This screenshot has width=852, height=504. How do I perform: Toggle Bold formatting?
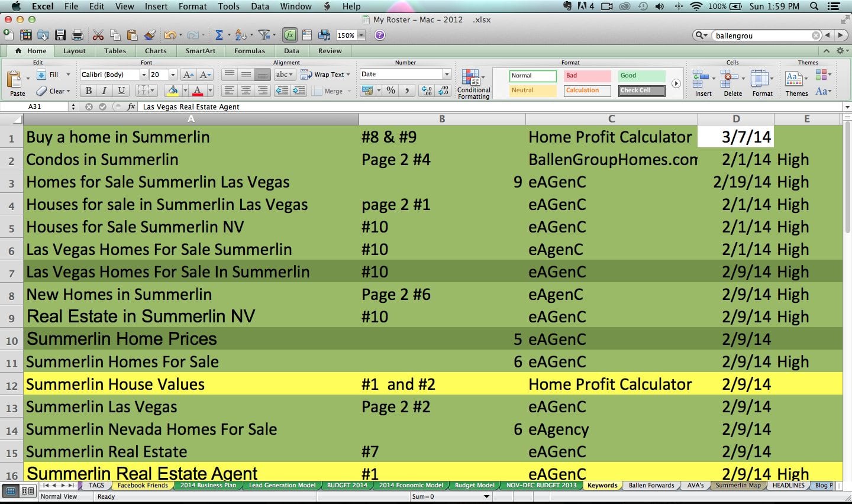(88, 91)
